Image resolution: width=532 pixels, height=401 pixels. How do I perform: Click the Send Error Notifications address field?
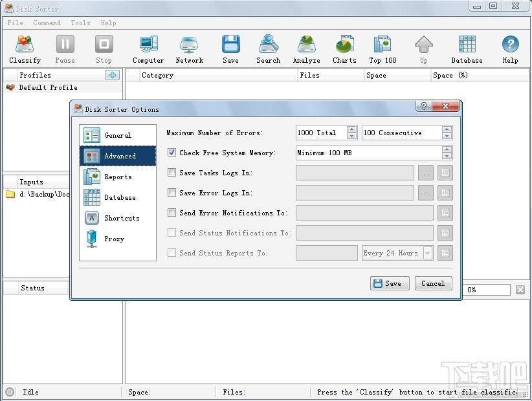pyautogui.click(x=364, y=213)
